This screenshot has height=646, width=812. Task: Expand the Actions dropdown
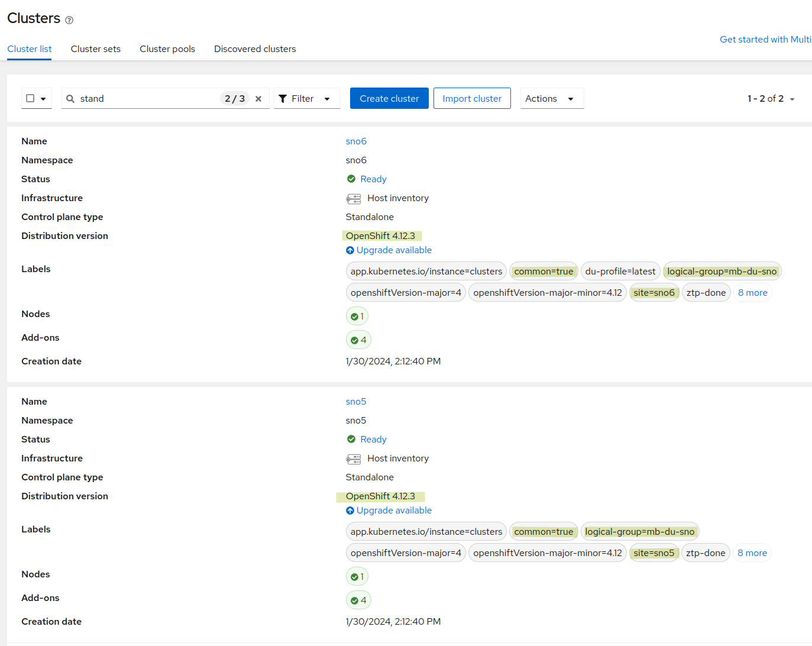(x=551, y=99)
